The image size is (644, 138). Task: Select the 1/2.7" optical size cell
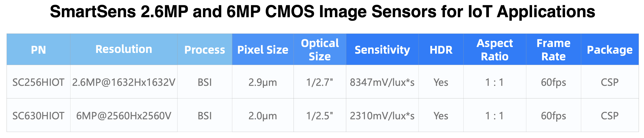pyautogui.click(x=319, y=82)
